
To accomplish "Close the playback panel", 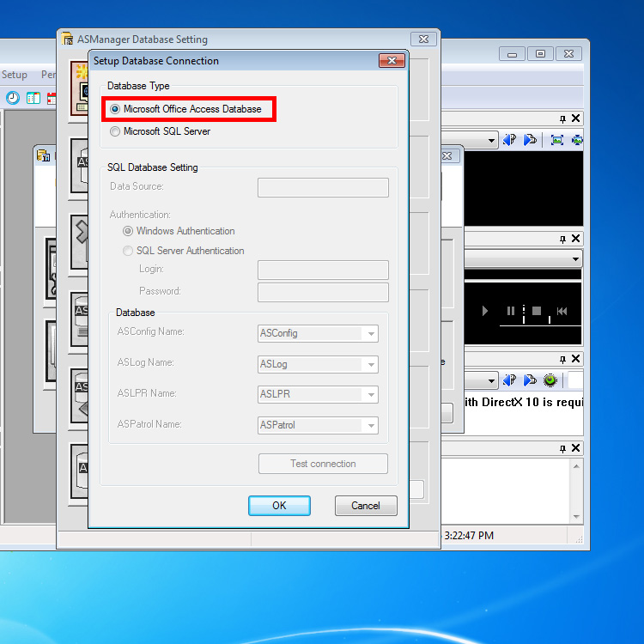I will 576,239.
